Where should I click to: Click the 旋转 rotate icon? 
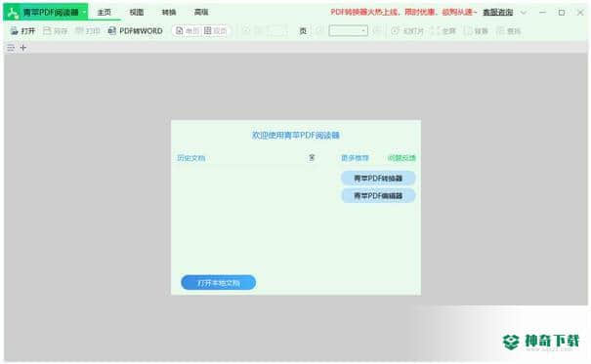(468, 31)
